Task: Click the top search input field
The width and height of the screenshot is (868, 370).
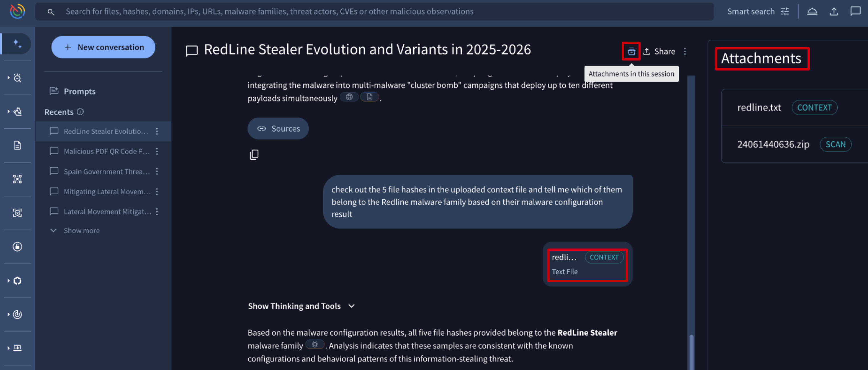Action: pyautogui.click(x=371, y=12)
